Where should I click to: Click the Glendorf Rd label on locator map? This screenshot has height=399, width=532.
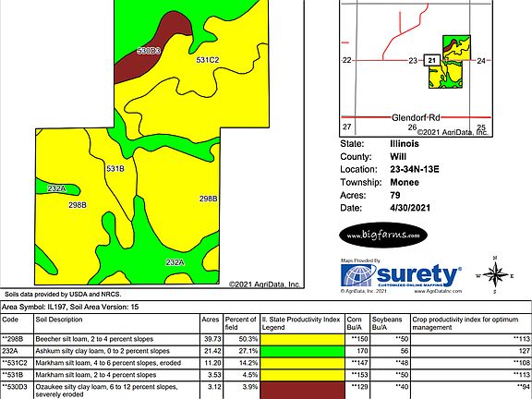[416, 117]
